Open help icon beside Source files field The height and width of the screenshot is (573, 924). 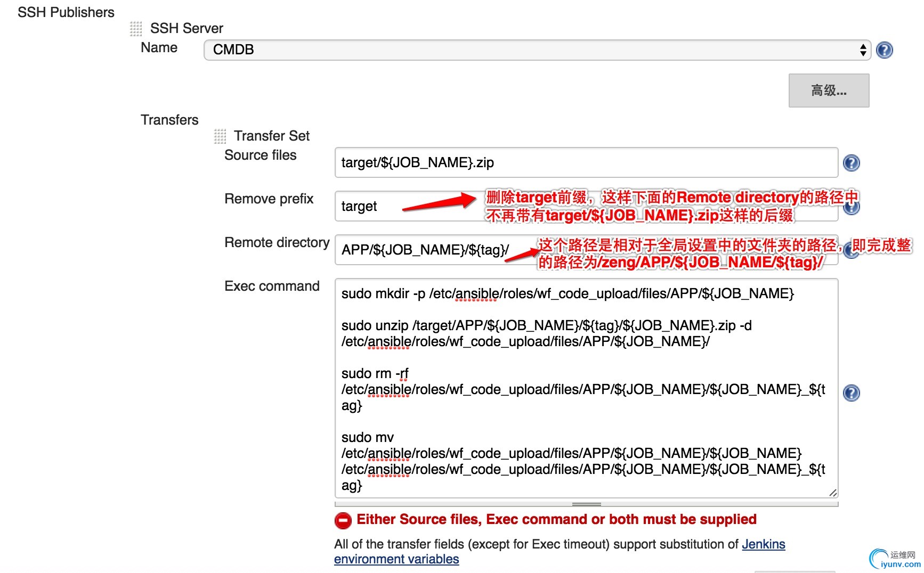[851, 162]
